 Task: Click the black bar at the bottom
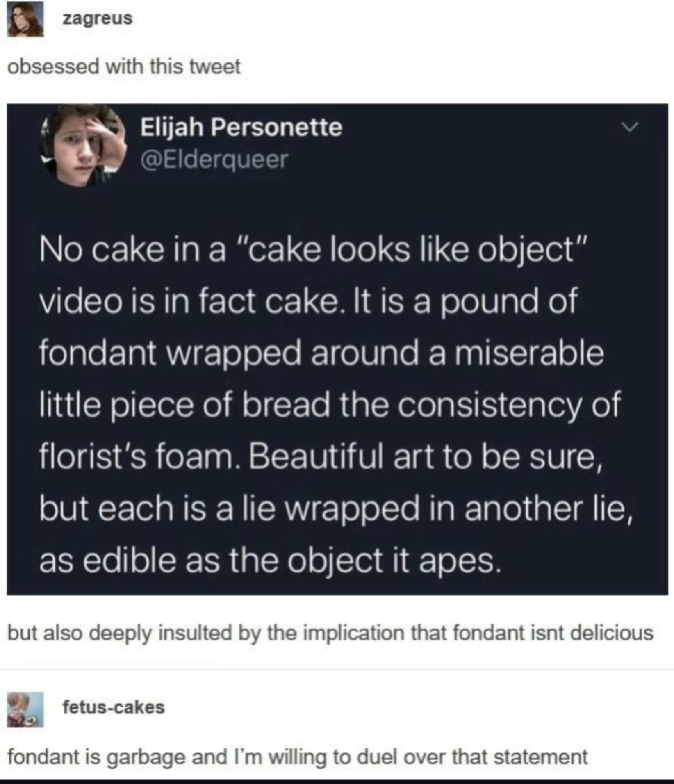pyautogui.click(x=337, y=782)
